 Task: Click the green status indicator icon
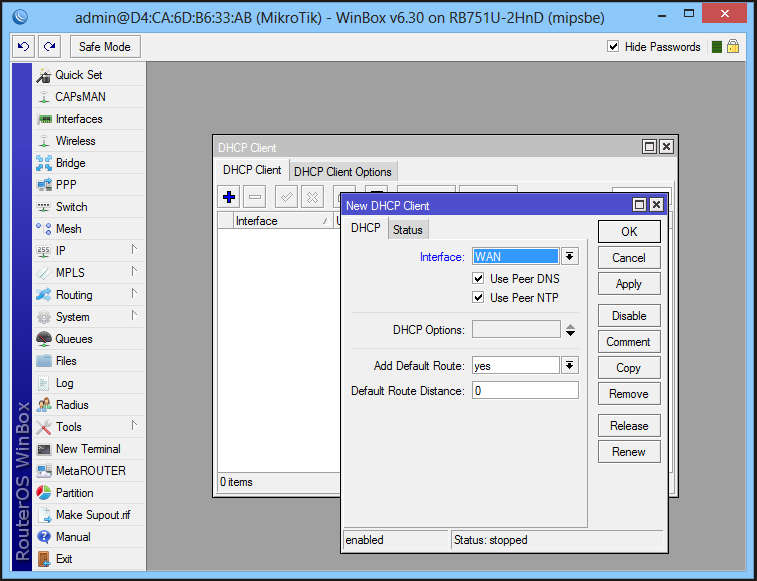tap(717, 47)
